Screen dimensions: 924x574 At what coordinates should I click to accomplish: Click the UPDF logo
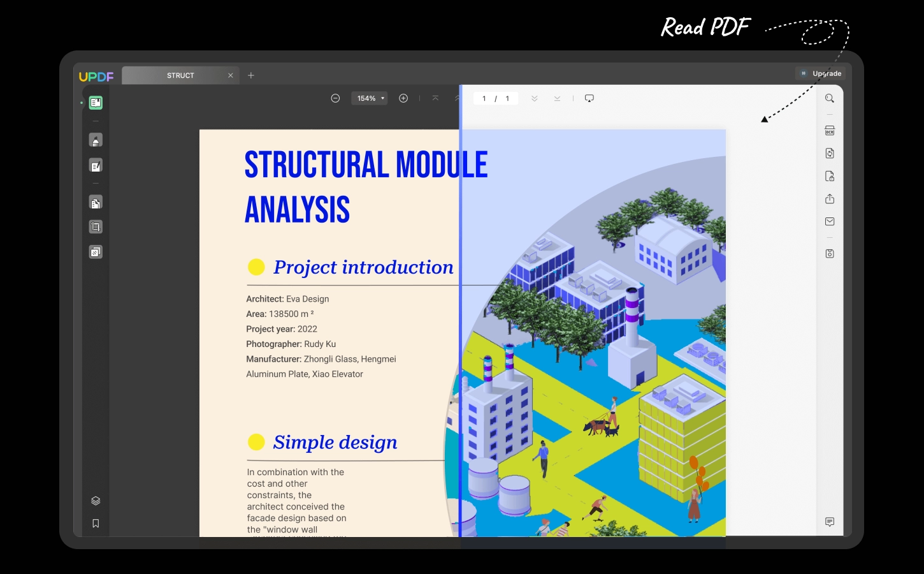point(96,77)
